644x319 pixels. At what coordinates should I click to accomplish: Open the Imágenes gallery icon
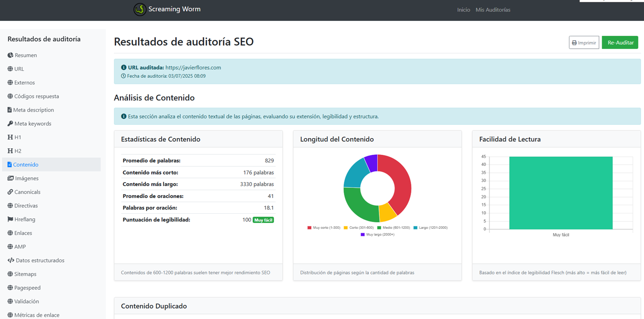point(10,178)
